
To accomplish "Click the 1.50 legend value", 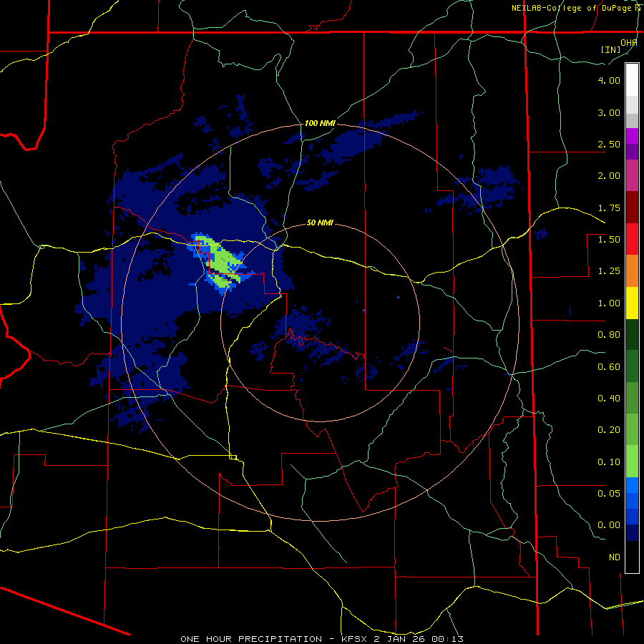I will coord(609,240).
